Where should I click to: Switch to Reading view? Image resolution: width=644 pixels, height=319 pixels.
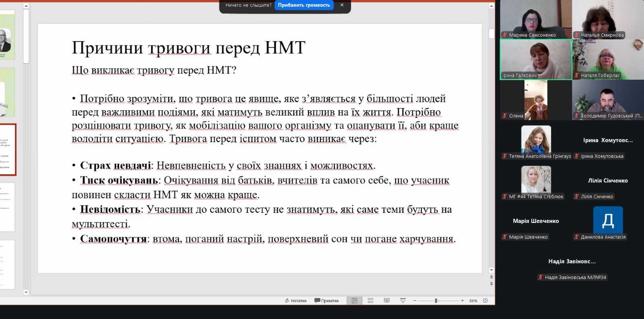click(386, 300)
